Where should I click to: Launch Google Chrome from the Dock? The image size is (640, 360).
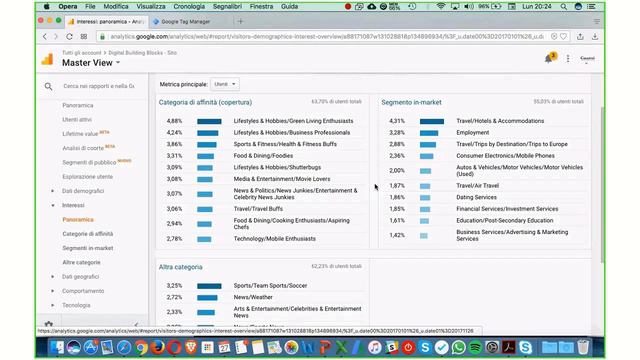coord(141,347)
